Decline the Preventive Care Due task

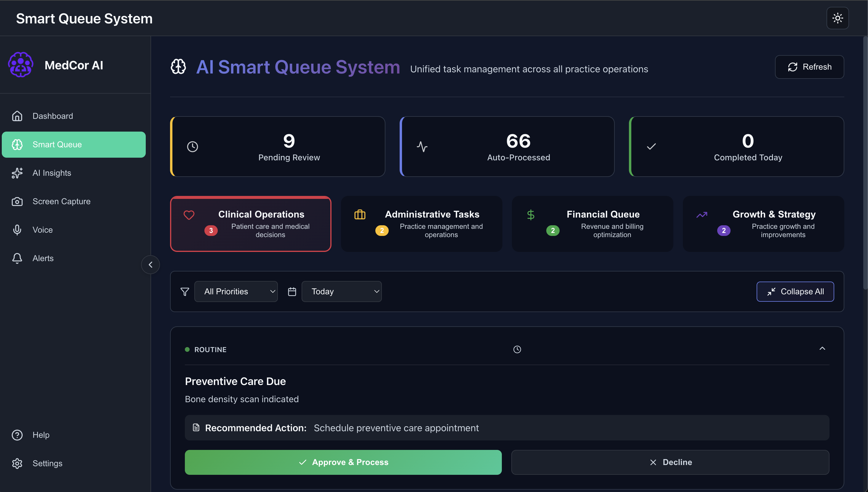(670, 462)
